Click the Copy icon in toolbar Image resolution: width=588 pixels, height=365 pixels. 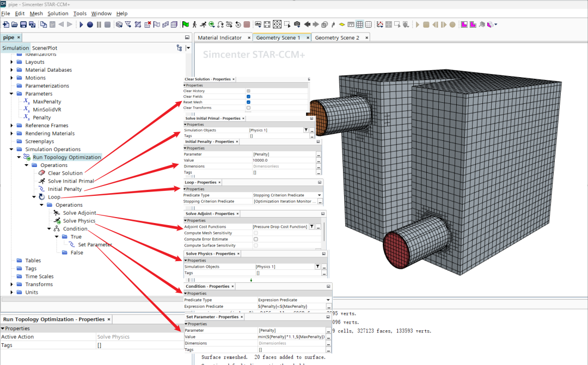44,24
